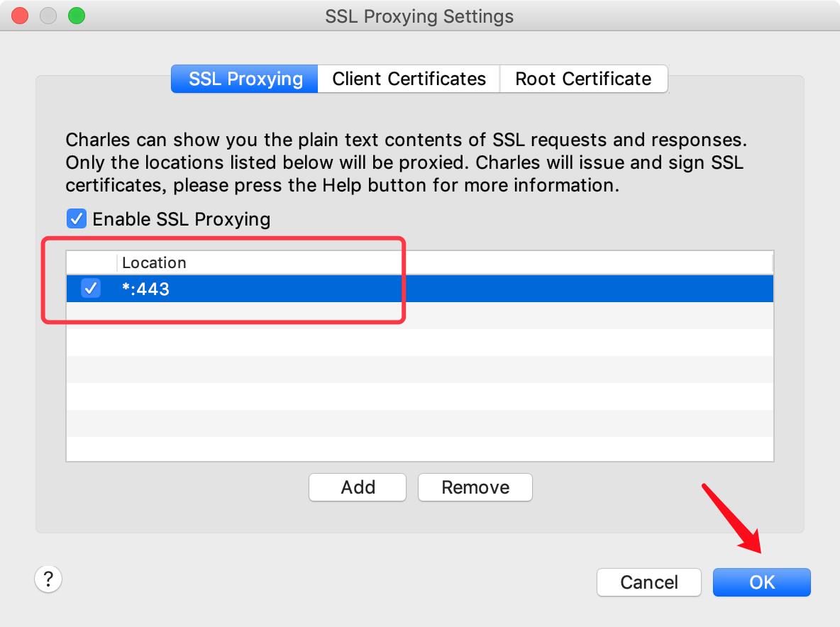Click the blank checkbox column header
Image resolution: width=840 pixels, height=627 pixels.
click(x=92, y=262)
